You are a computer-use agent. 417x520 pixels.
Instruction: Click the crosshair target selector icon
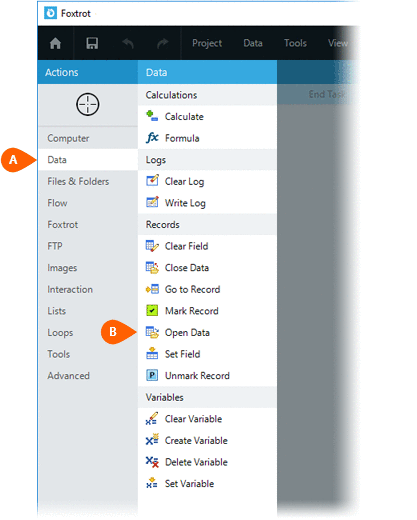click(88, 104)
